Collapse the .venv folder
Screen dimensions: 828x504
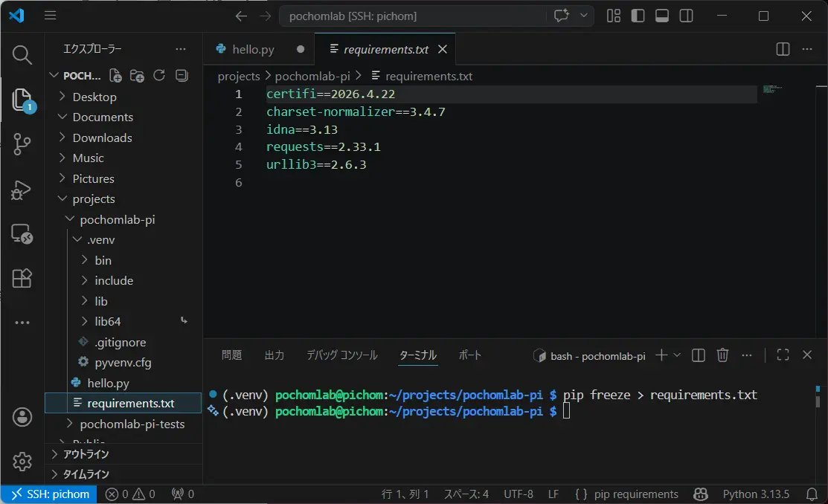click(100, 239)
